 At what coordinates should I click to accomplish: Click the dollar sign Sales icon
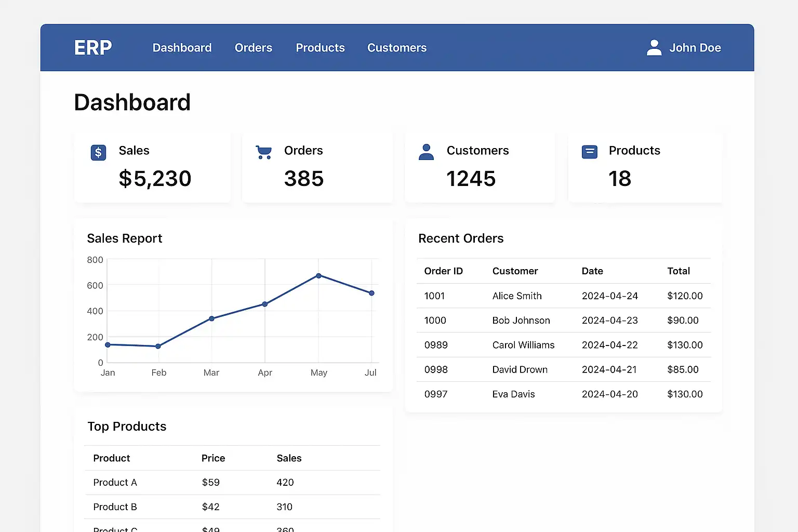click(x=98, y=153)
